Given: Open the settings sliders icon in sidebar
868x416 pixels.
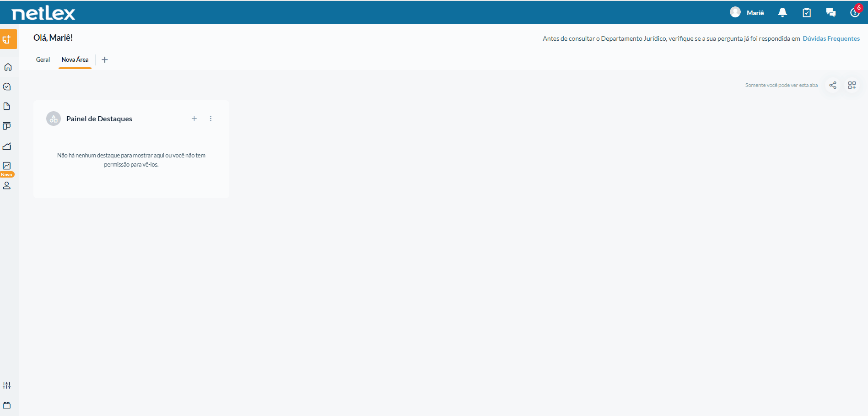Looking at the screenshot, I should (x=7, y=385).
